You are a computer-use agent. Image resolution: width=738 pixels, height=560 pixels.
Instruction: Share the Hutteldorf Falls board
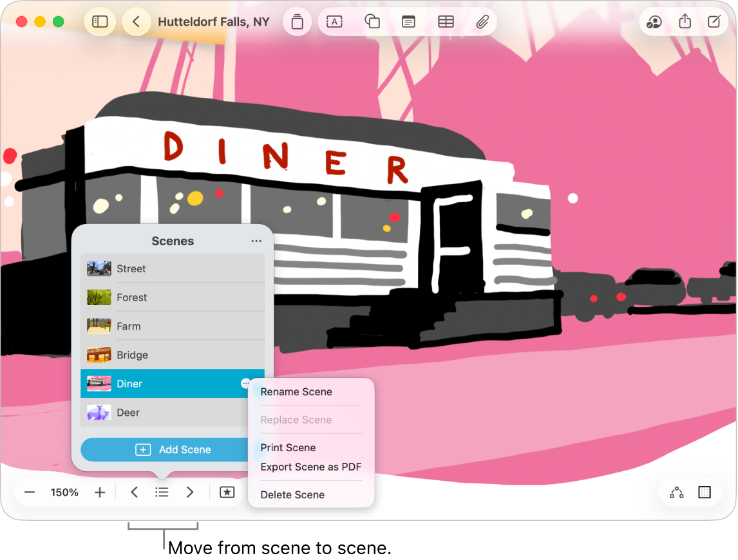click(685, 21)
